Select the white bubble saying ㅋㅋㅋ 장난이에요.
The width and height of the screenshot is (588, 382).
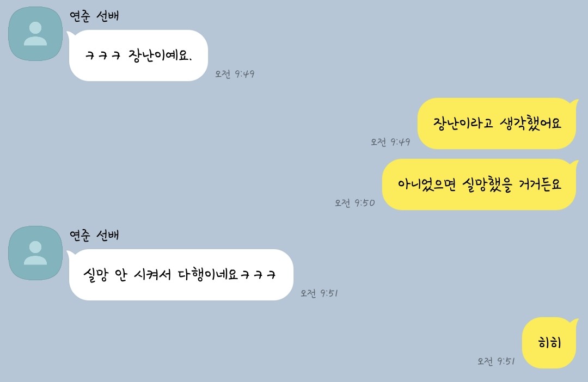pos(138,56)
